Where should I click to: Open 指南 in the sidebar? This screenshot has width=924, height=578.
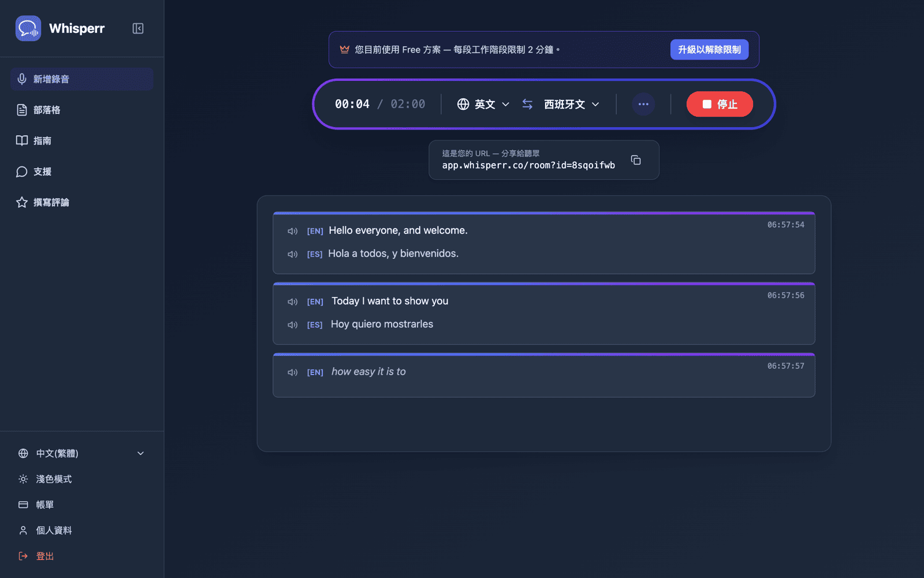pos(81,140)
